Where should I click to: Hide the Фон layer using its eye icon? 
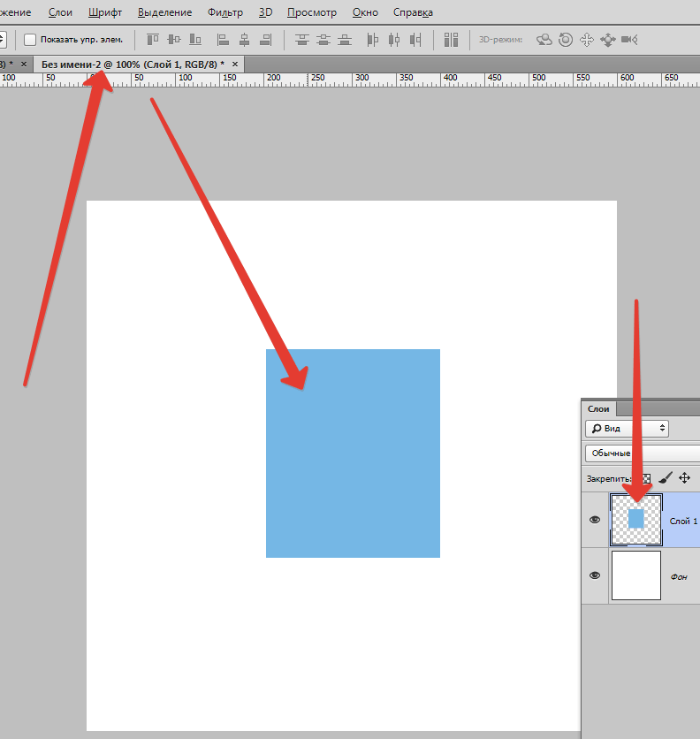(x=595, y=575)
